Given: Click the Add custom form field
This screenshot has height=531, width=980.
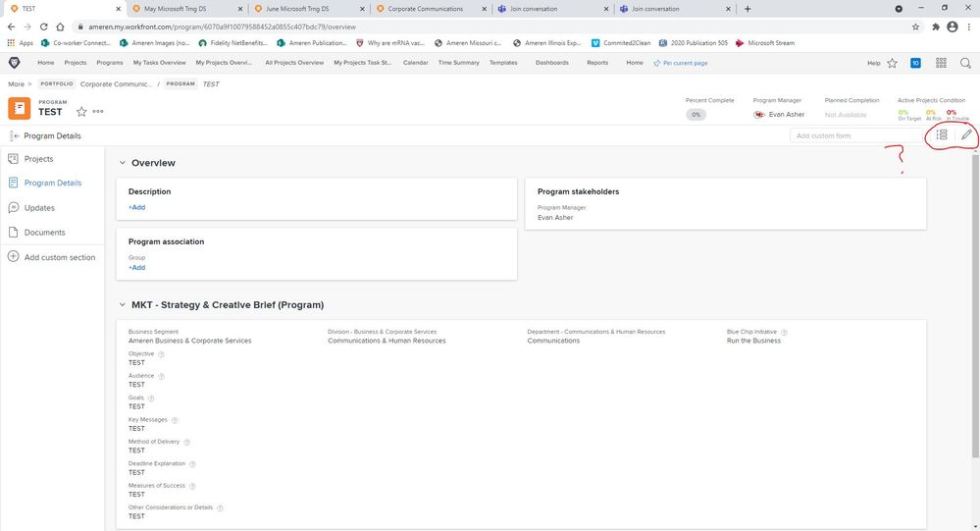Looking at the screenshot, I should [x=853, y=135].
